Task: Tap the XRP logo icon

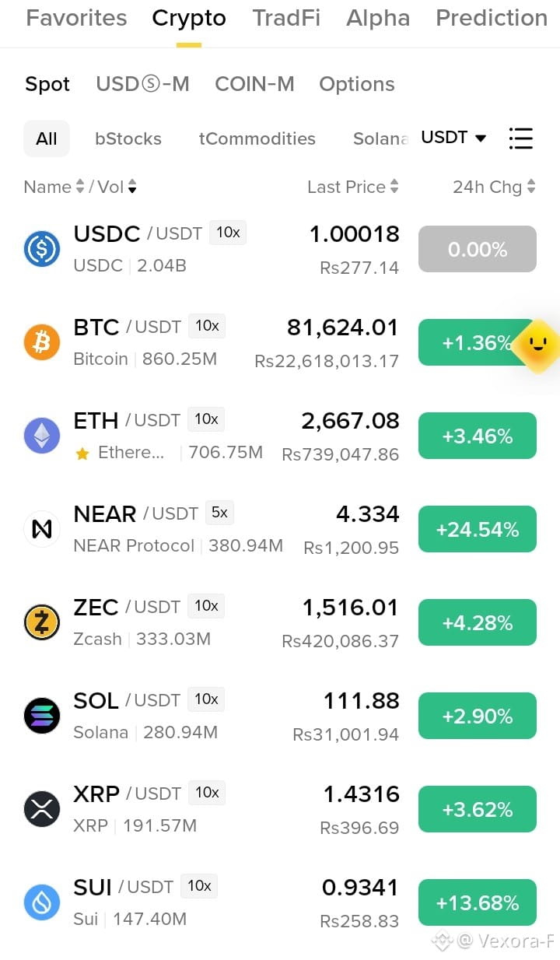Action: [x=42, y=809]
